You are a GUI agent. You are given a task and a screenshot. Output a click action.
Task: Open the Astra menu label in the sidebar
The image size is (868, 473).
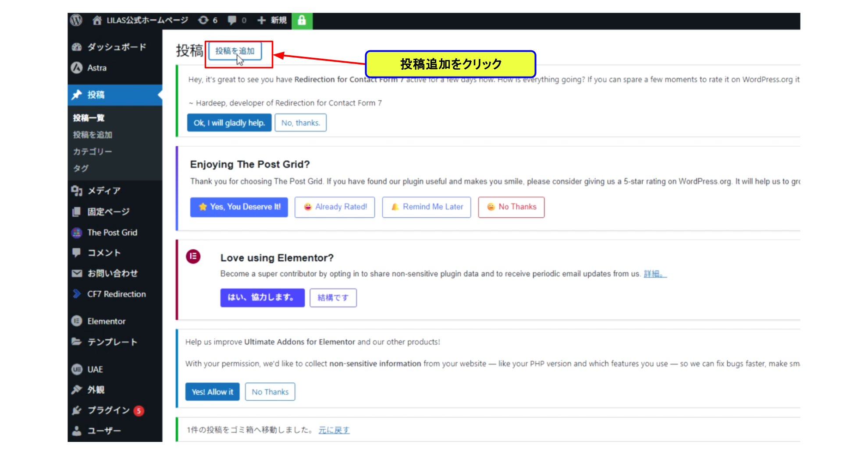pos(97,68)
